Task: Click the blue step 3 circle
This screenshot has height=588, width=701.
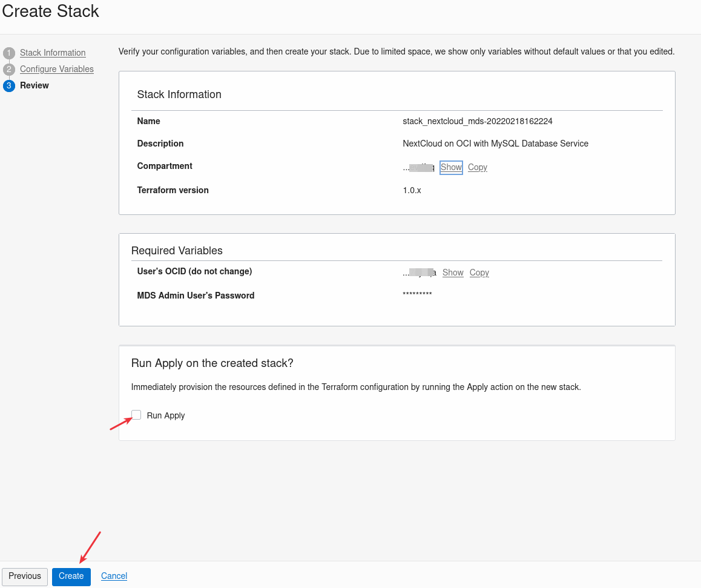Action: tap(9, 85)
